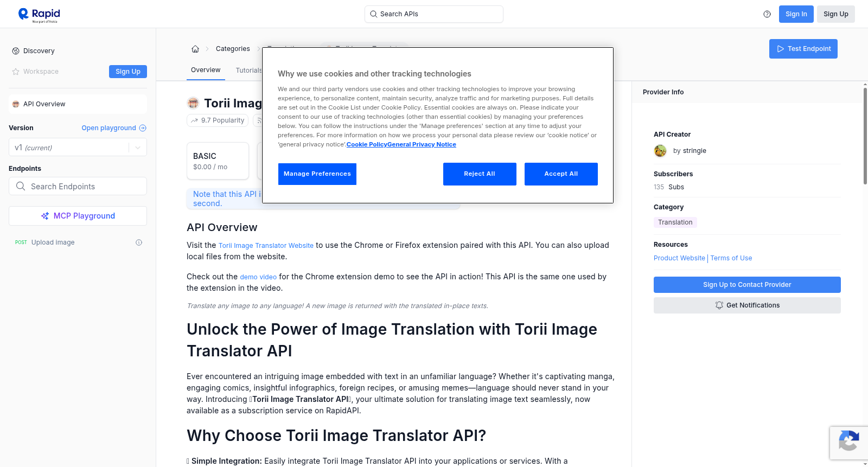Click the reCAPTCHA badge
The height and width of the screenshot is (467, 868).
tap(848, 443)
